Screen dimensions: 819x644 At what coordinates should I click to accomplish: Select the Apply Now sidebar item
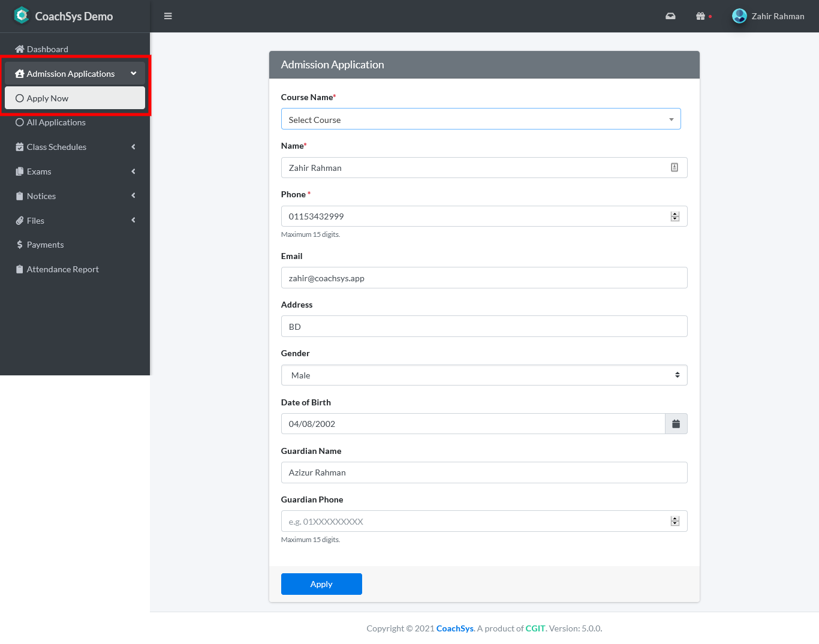[x=47, y=98]
